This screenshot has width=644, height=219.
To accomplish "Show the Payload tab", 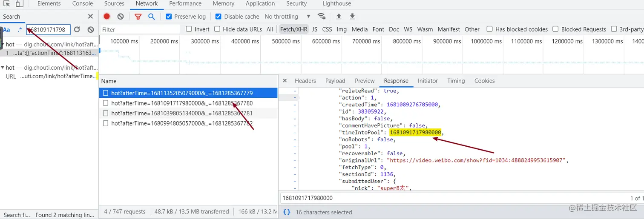I will click(x=335, y=81).
